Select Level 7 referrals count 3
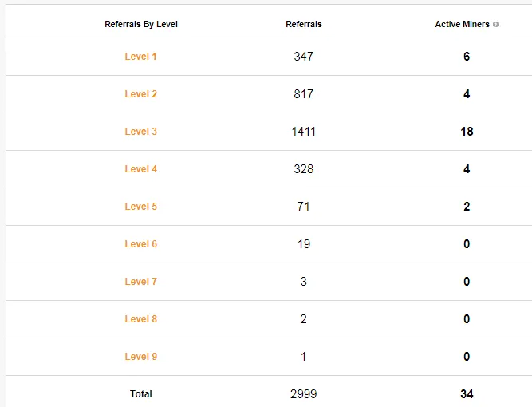Image resolution: width=532 pixels, height=407 pixels. point(304,282)
